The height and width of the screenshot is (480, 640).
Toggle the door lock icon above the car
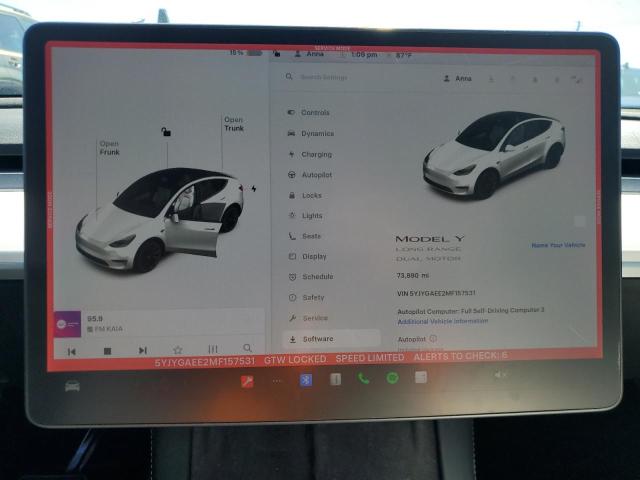166,131
